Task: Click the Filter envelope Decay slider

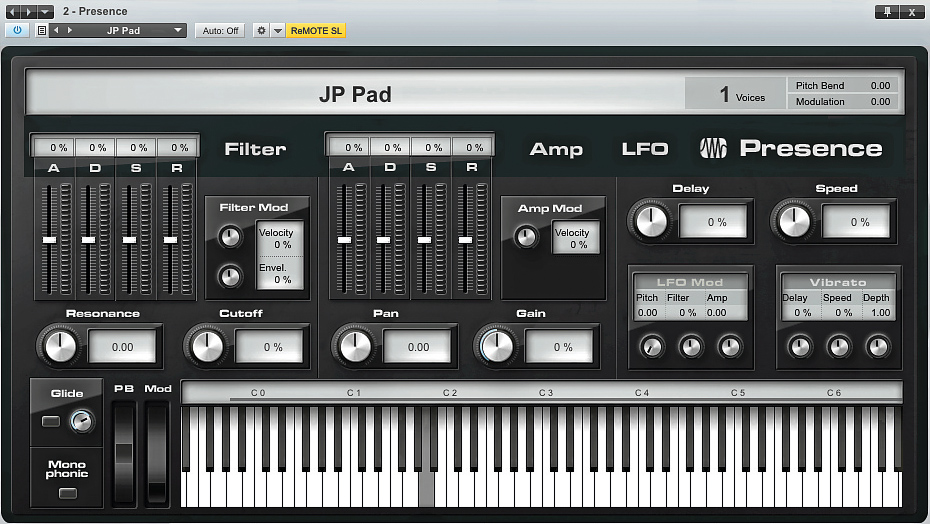Action: [x=88, y=239]
